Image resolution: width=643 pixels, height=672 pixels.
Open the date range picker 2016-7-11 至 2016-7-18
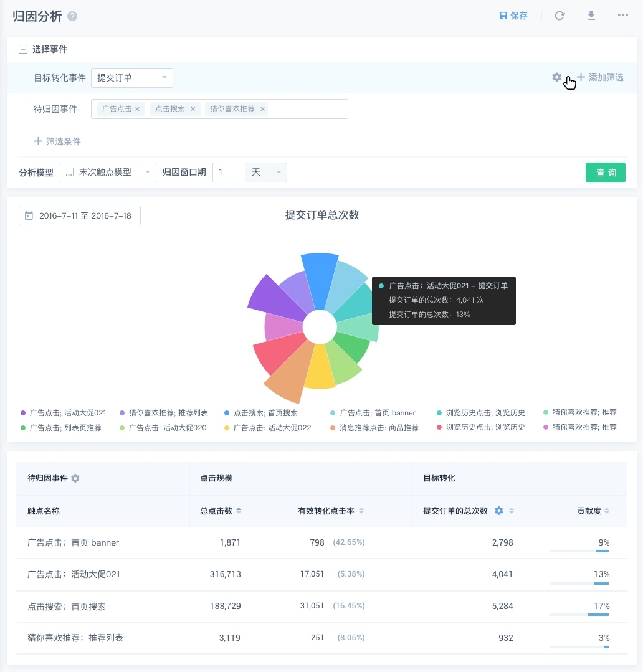coord(80,215)
